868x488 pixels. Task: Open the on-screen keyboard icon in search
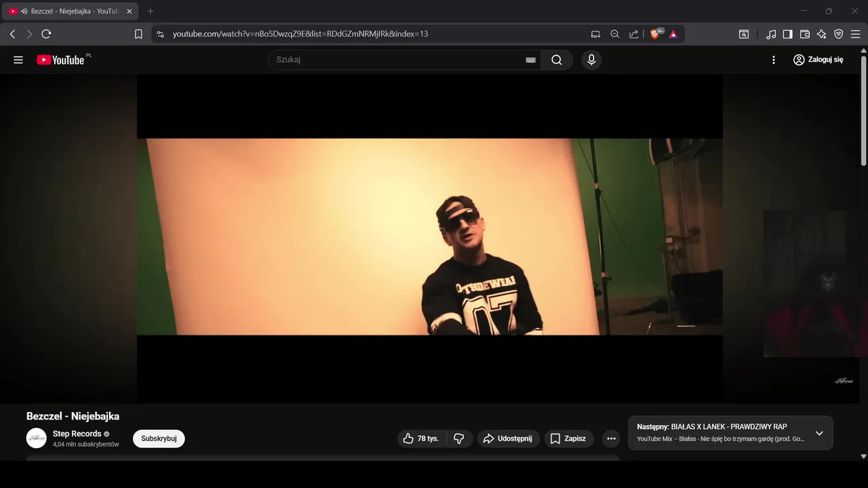(531, 60)
